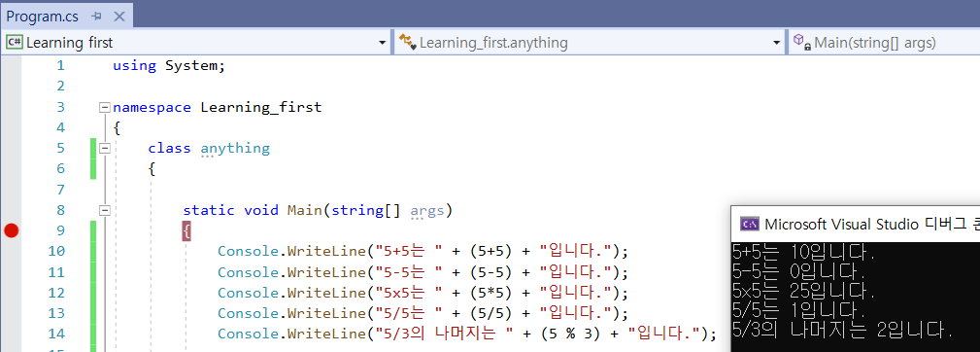Click console output '5x5는 25입니다.'
This screenshot has height=352, width=980.
tap(803, 292)
